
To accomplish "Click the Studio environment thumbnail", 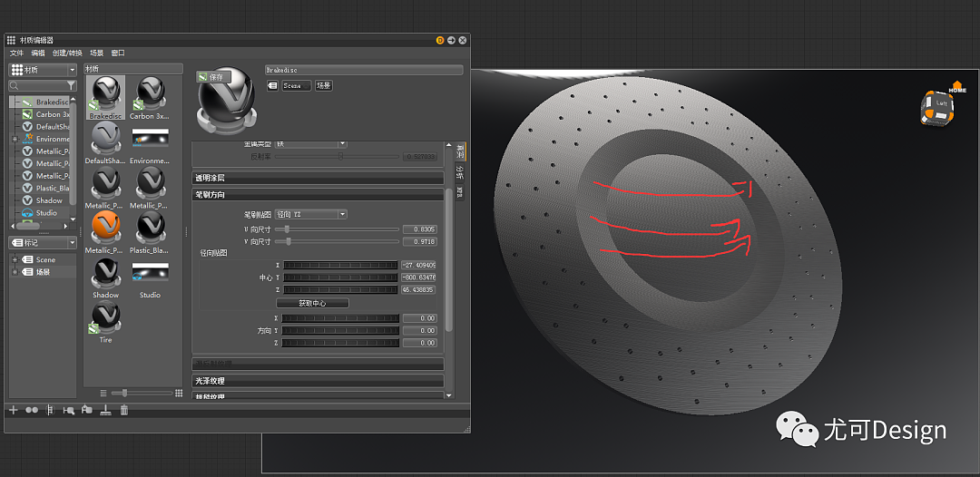I will point(150,272).
